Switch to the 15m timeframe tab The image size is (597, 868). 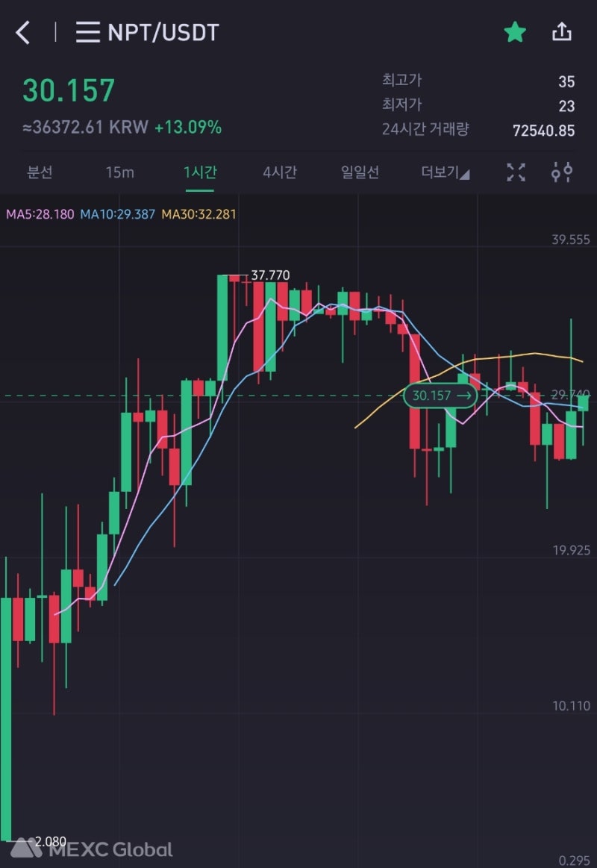119,172
